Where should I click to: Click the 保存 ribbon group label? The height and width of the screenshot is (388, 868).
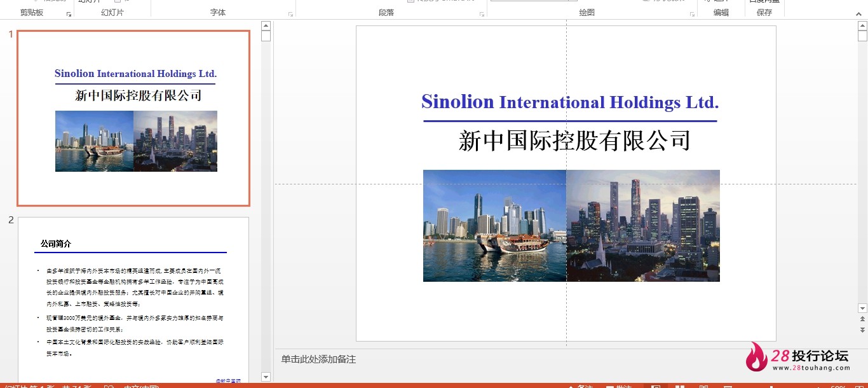pos(764,13)
